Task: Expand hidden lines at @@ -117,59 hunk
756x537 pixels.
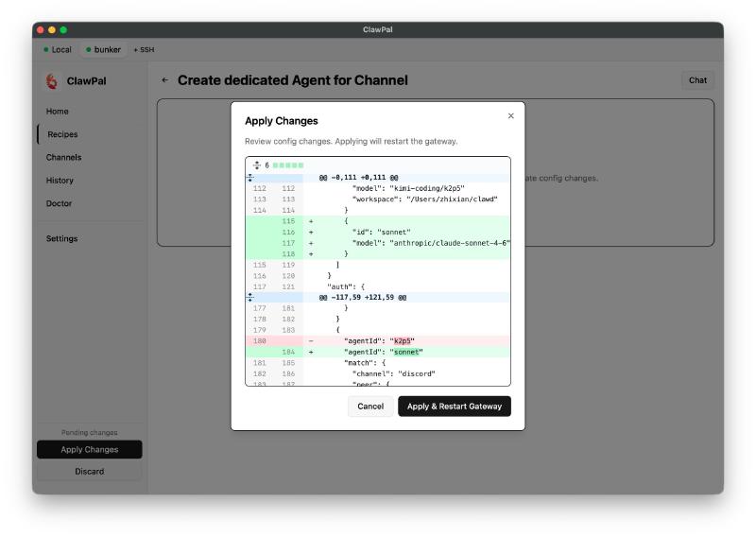Action: point(250,297)
